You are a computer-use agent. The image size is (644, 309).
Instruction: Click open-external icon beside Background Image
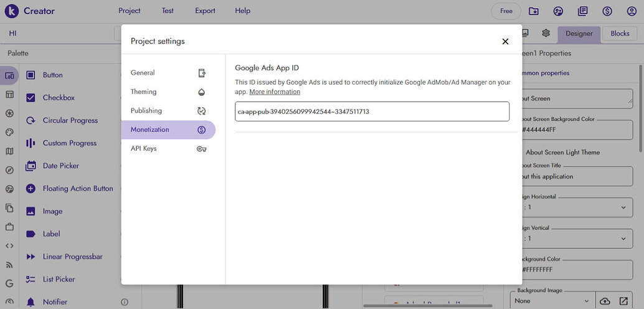pyautogui.click(x=623, y=301)
